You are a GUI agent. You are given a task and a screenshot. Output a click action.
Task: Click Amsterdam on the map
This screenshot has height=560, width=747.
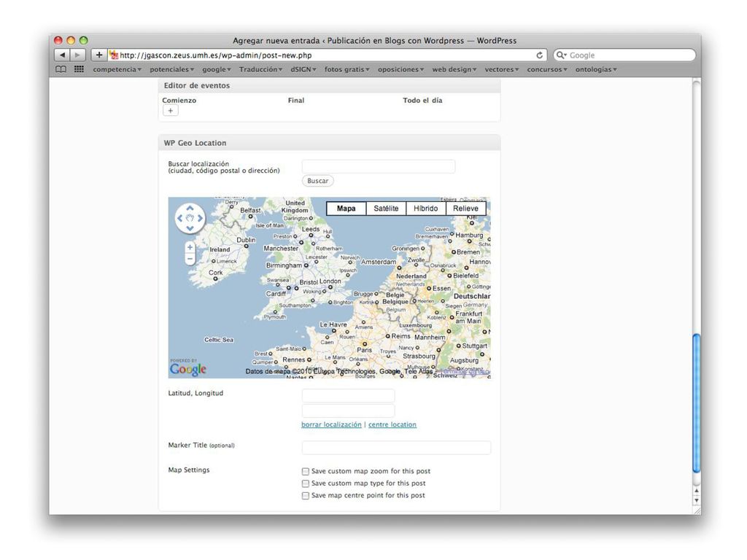click(379, 262)
